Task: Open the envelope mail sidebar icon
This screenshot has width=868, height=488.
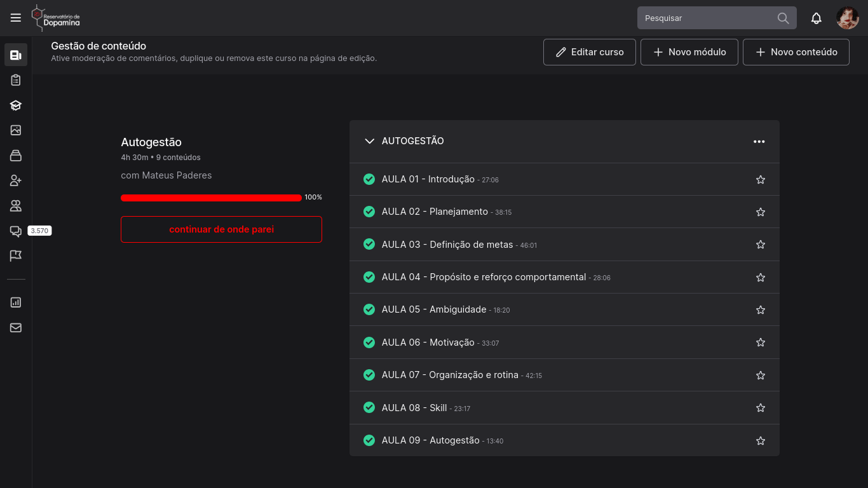Action: [16, 328]
